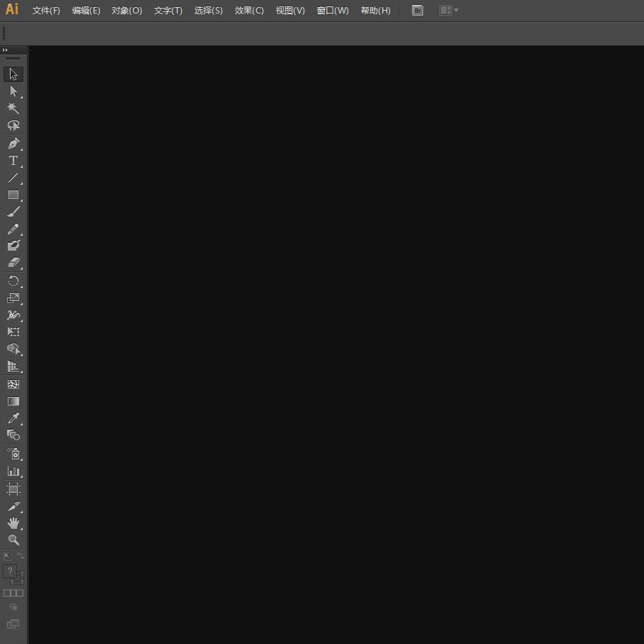This screenshot has height=644, width=644.
Task: Open the 编辑(E) menu
Action: click(x=86, y=11)
